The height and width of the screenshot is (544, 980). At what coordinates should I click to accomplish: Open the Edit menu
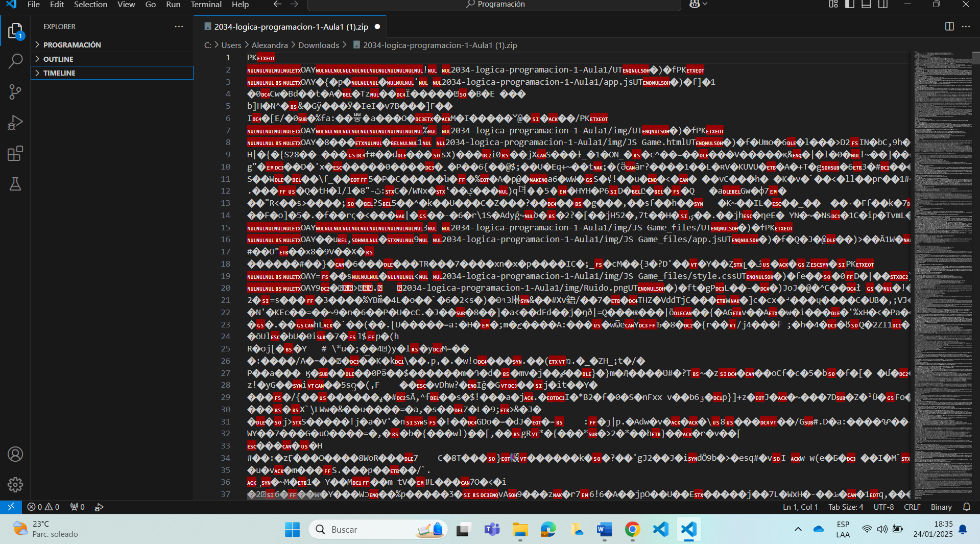57,5
